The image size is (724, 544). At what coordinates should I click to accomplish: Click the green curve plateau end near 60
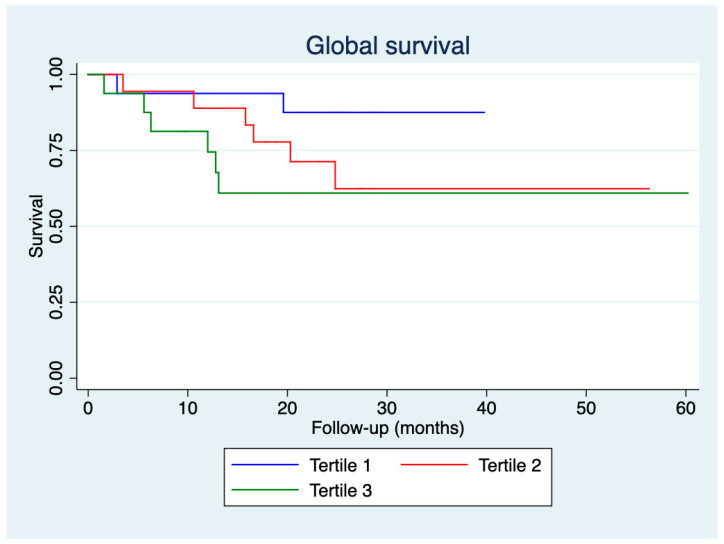[688, 193]
